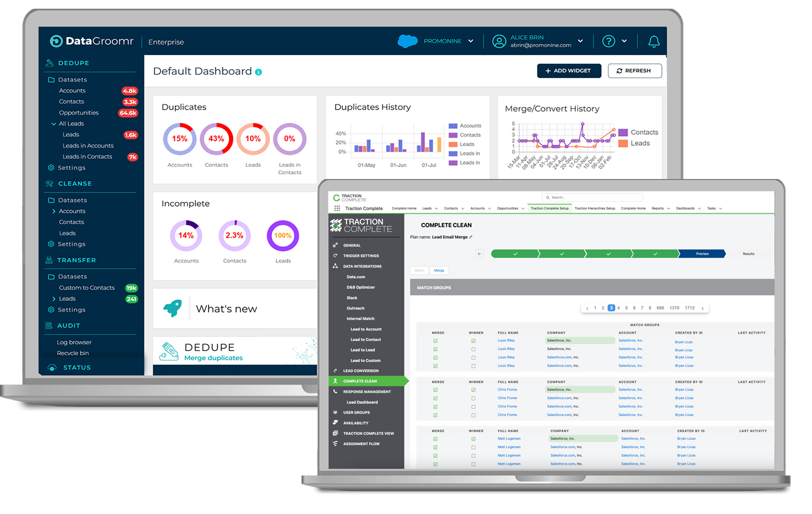Screen dimensions: 812x514
Task: Switch to the Traction Complete Setup tab
Action: click(x=550, y=208)
